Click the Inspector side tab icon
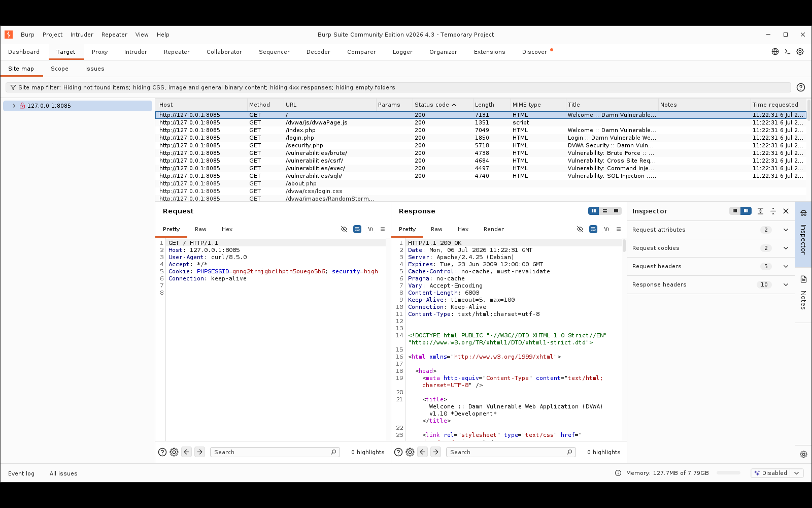Viewport: 812px width, 508px height. [x=803, y=213]
